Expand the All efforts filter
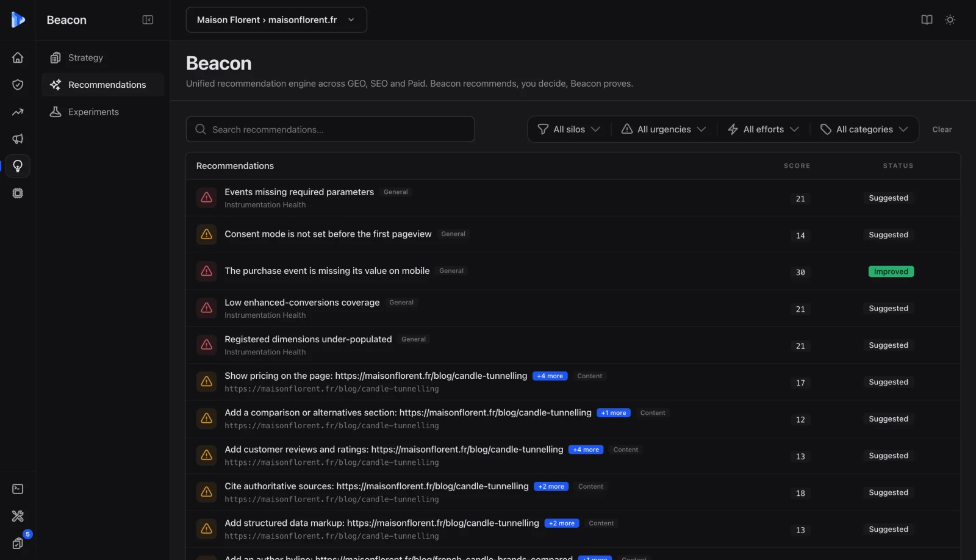976x560 pixels. coord(763,129)
